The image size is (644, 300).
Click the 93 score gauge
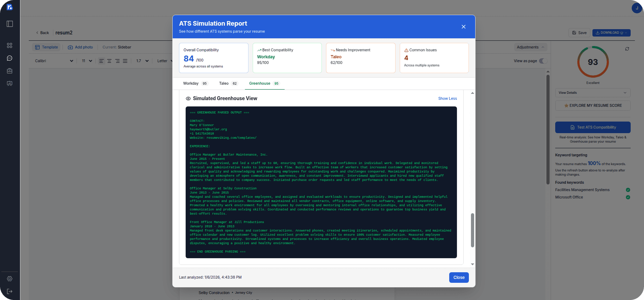(593, 62)
